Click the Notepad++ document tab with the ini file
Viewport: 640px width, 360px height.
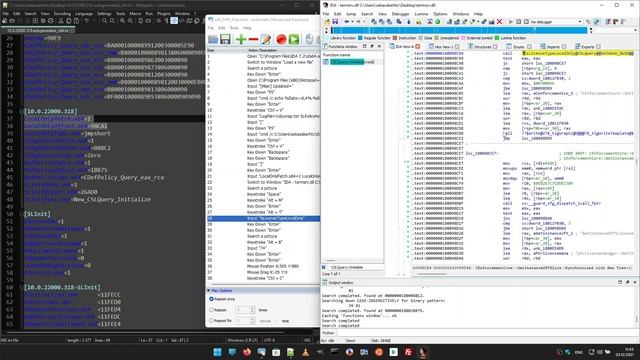(x=38, y=30)
